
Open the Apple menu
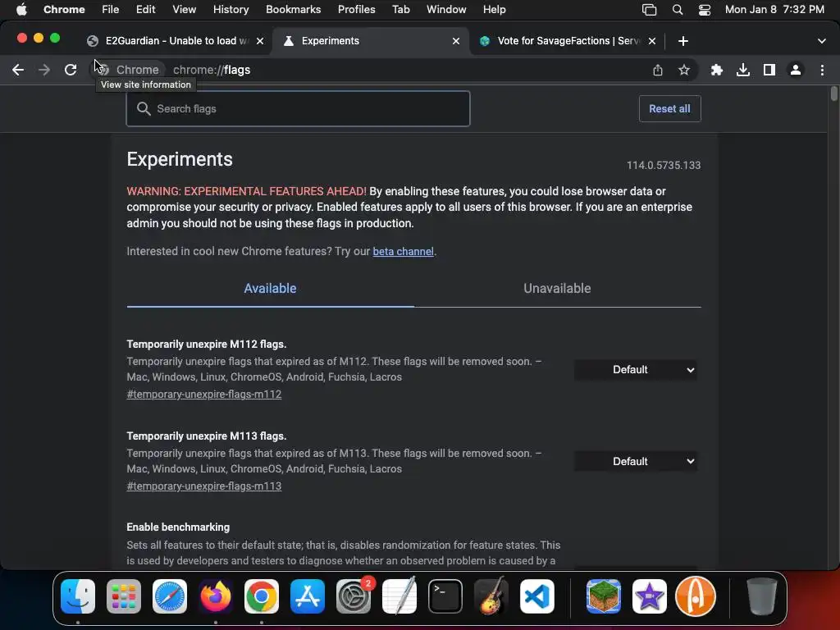point(21,10)
